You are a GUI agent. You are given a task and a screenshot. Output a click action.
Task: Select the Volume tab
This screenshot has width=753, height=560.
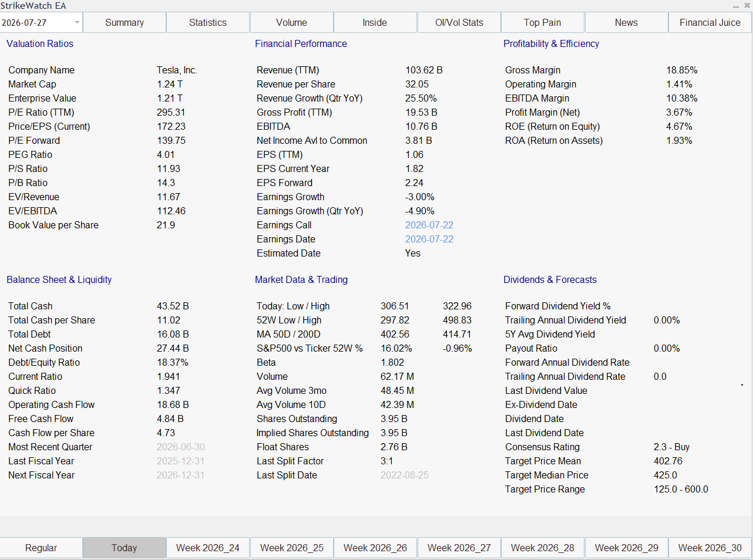pyautogui.click(x=292, y=23)
